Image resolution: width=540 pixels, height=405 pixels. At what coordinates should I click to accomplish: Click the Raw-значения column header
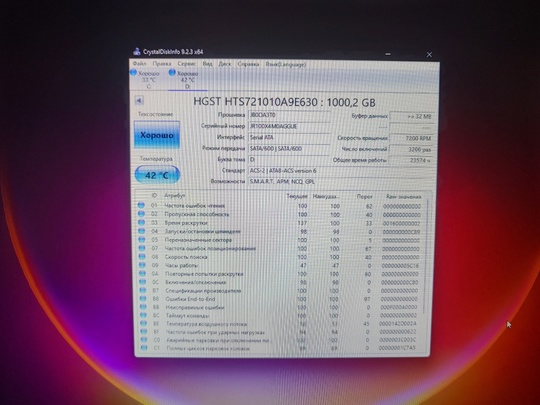click(x=403, y=197)
